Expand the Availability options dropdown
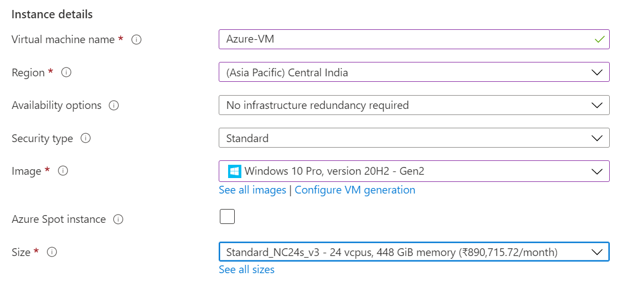The width and height of the screenshot is (644, 282). point(414,105)
